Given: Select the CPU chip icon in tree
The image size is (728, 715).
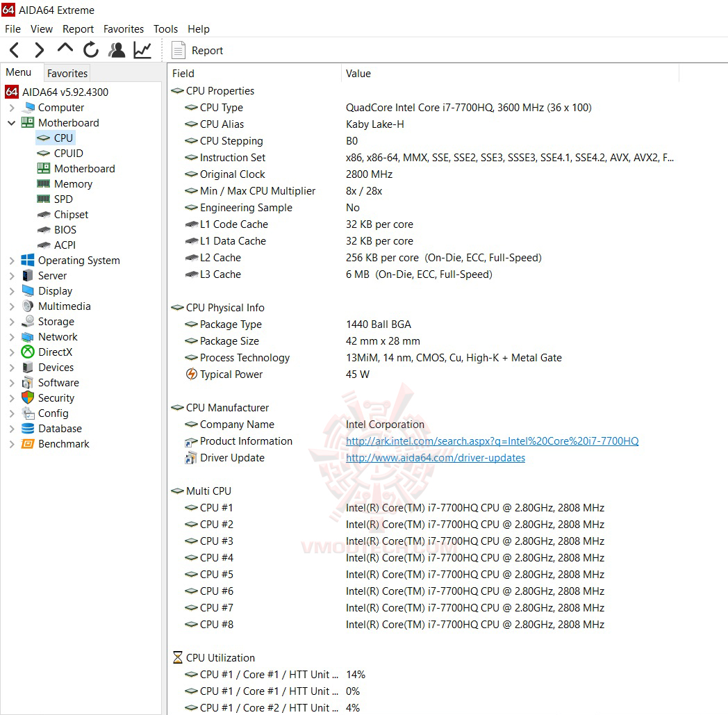Looking at the screenshot, I should (44, 138).
